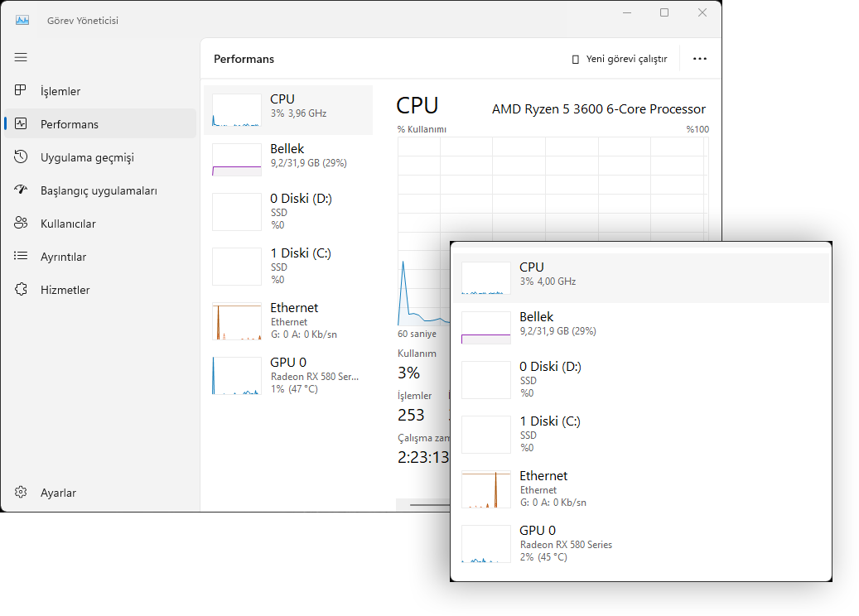
Task: Open the Ayarlar (Settings) gear icon
Action: pyautogui.click(x=21, y=492)
